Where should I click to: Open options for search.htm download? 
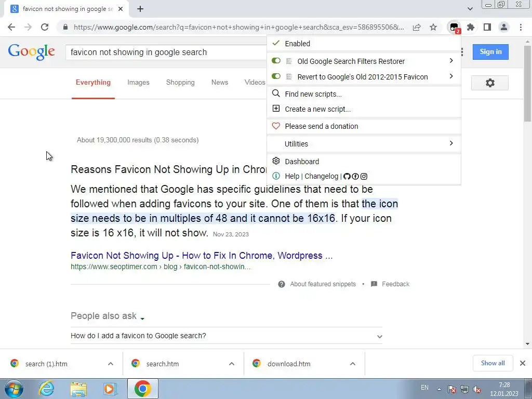coord(232,364)
